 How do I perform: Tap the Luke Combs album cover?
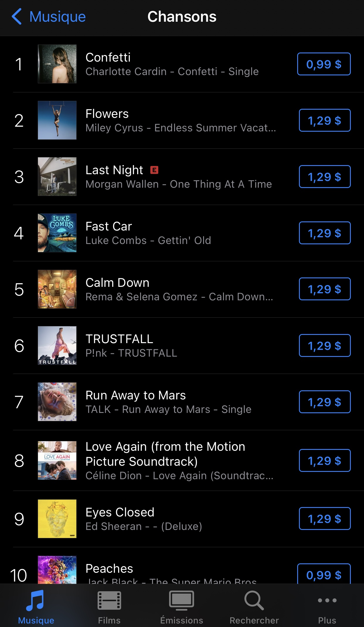point(57,233)
